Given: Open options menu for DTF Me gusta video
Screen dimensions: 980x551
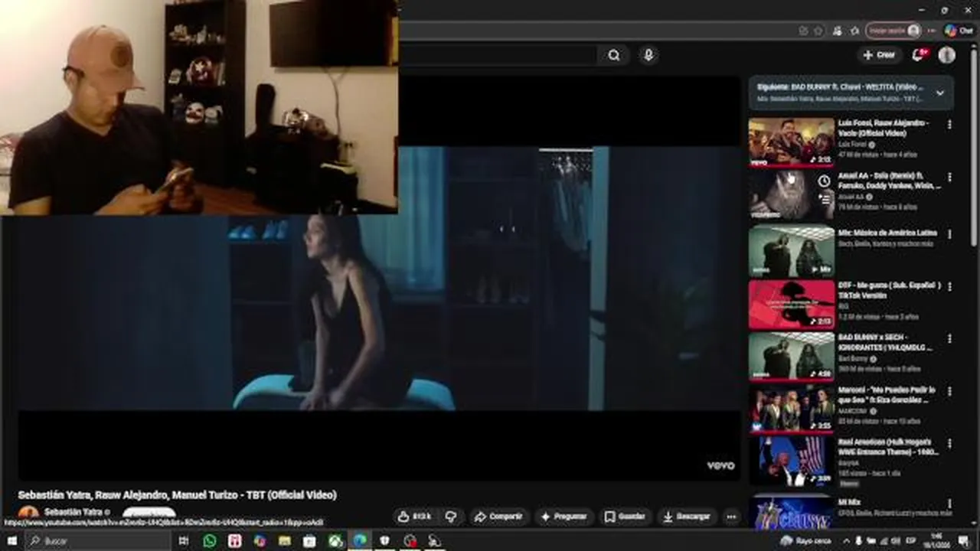Looking at the screenshot, I should tap(949, 286).
